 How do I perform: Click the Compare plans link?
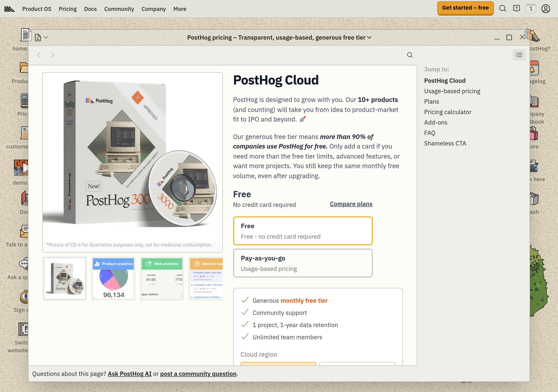click(x=351, y=204)
